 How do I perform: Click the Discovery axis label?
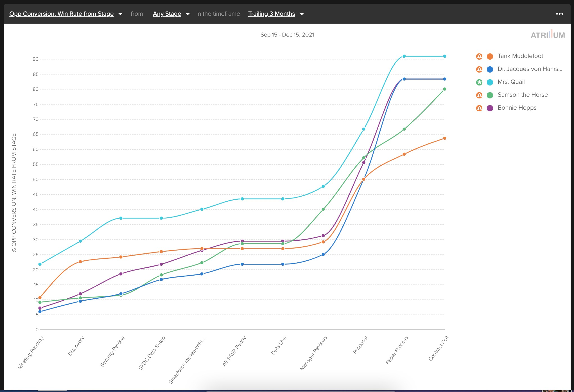click(76, 346)
